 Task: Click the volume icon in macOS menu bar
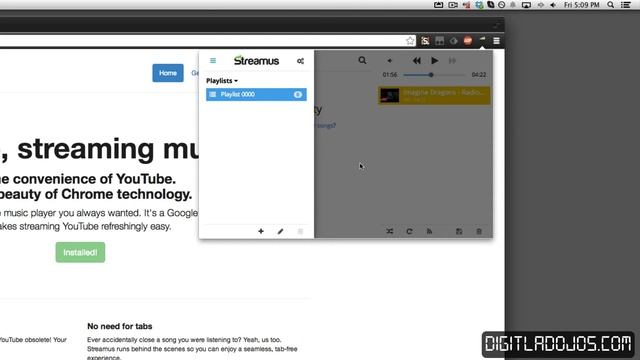553,5
